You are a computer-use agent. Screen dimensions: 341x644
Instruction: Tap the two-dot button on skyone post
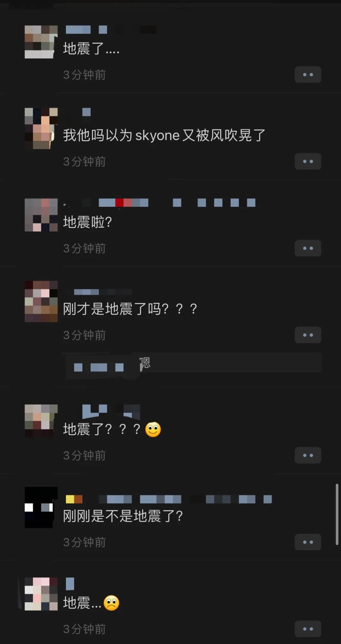pyautogui.click(x=308, y=161)
